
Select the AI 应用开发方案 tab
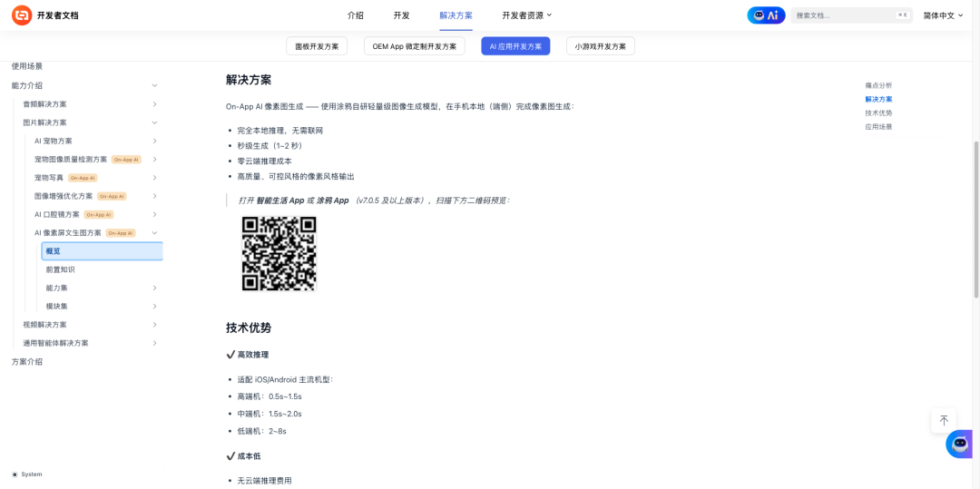(x=515, y=46)
